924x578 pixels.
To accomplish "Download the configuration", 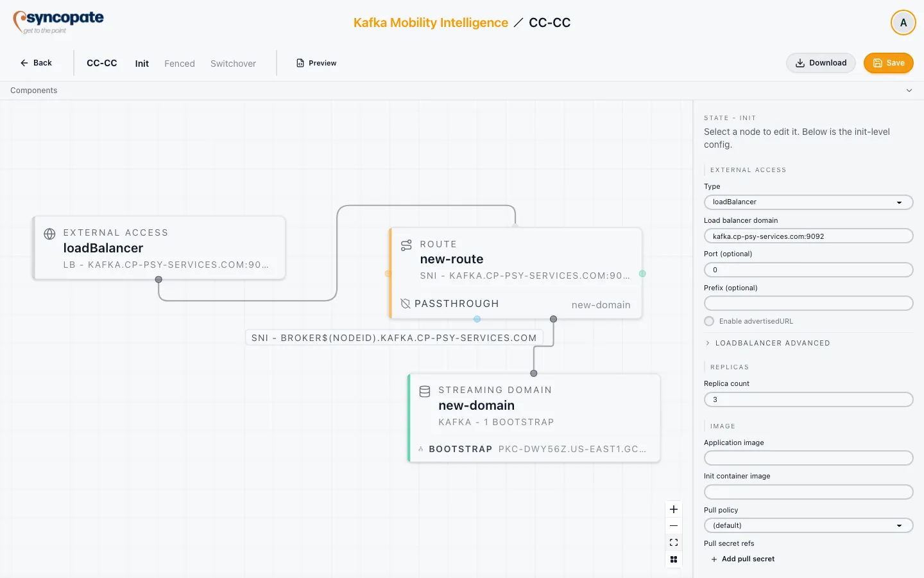I will (821, 63).
